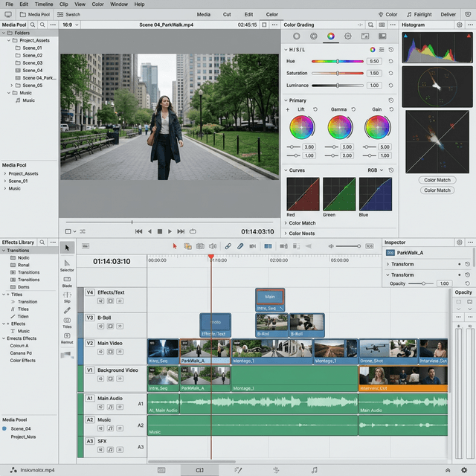The height and width of the screenshot is (476, 476).
Task: Adjust the timeline volume slider
Action: (348, 246)
